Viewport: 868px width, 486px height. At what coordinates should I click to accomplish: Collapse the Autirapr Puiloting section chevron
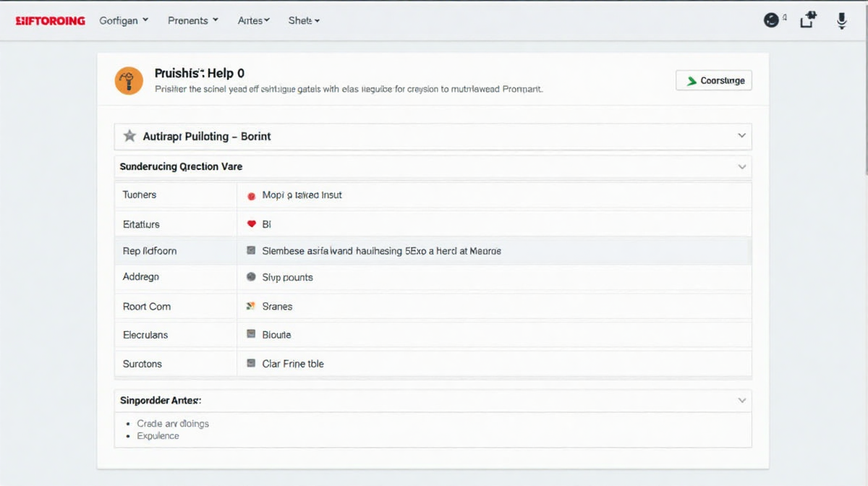[x=741, y=136]
